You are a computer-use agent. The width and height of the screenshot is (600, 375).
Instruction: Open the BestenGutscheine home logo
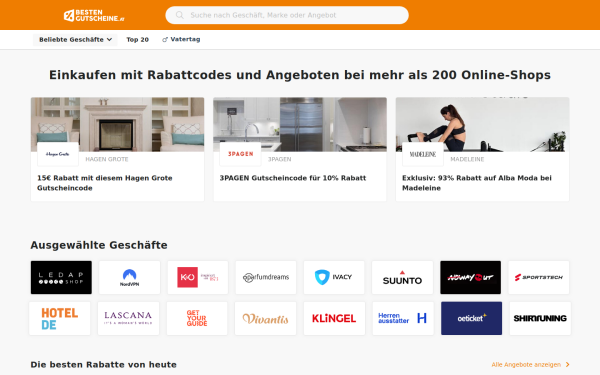(x=94, y=15)
